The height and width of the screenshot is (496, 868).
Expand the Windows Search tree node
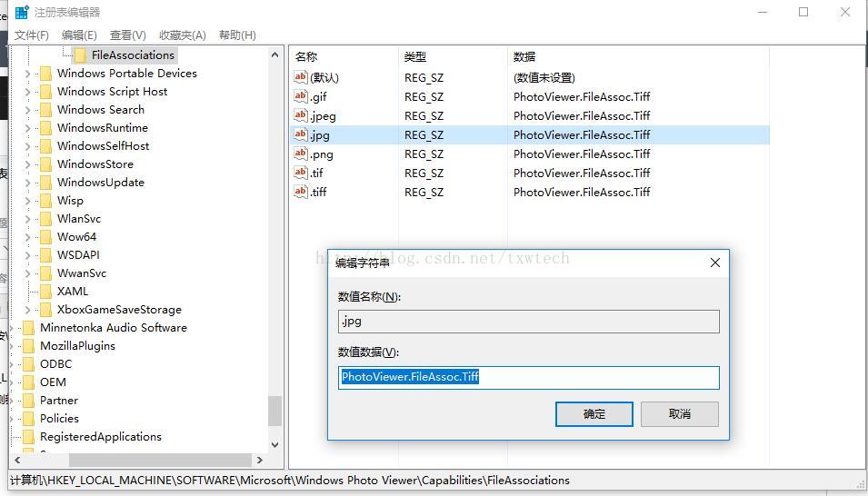27,110
